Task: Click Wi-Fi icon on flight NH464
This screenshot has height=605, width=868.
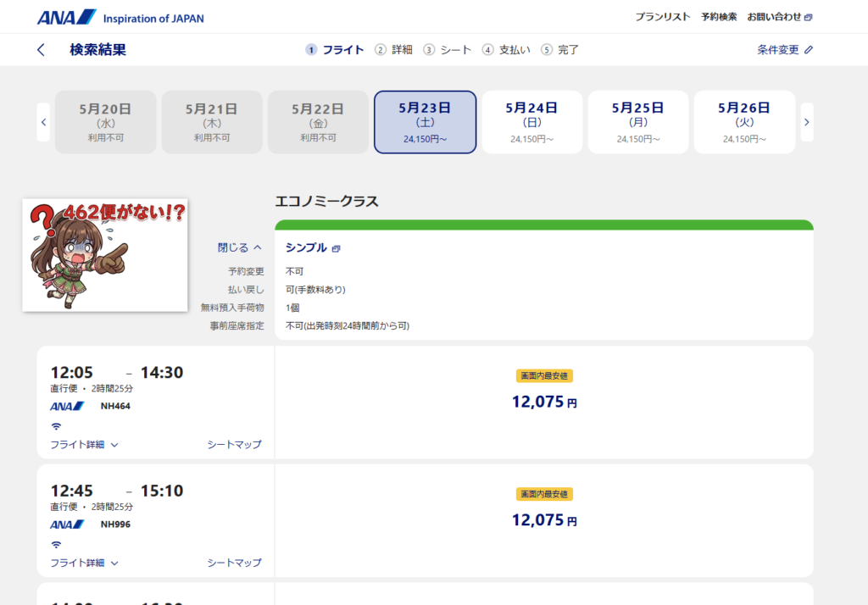Action: (56, 425)
